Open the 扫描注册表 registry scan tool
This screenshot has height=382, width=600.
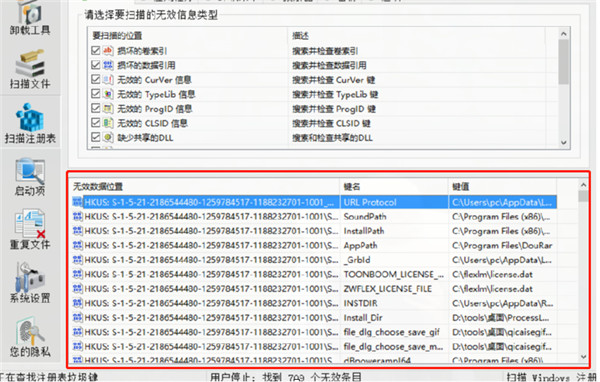pos(30,123)
